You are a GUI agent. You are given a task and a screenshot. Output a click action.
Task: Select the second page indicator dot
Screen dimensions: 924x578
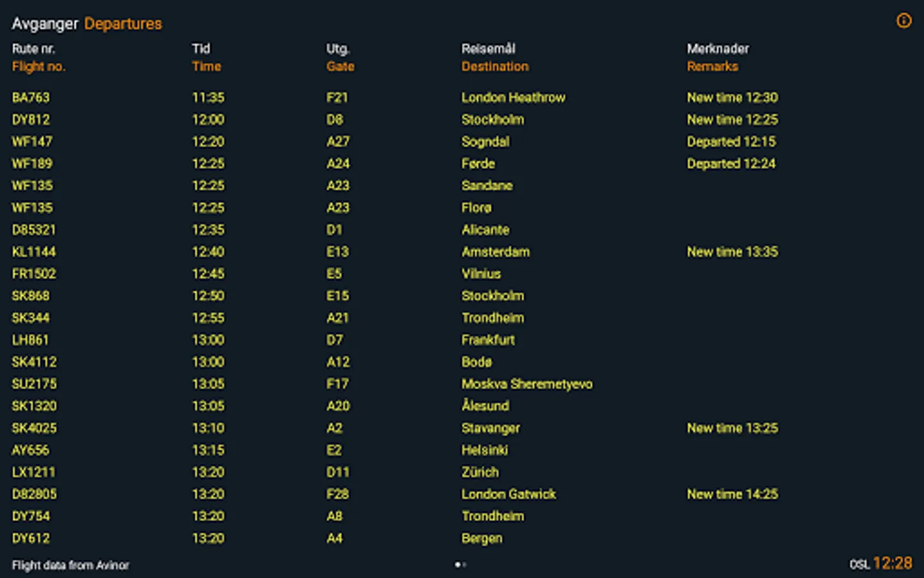(x=465, y=565)
